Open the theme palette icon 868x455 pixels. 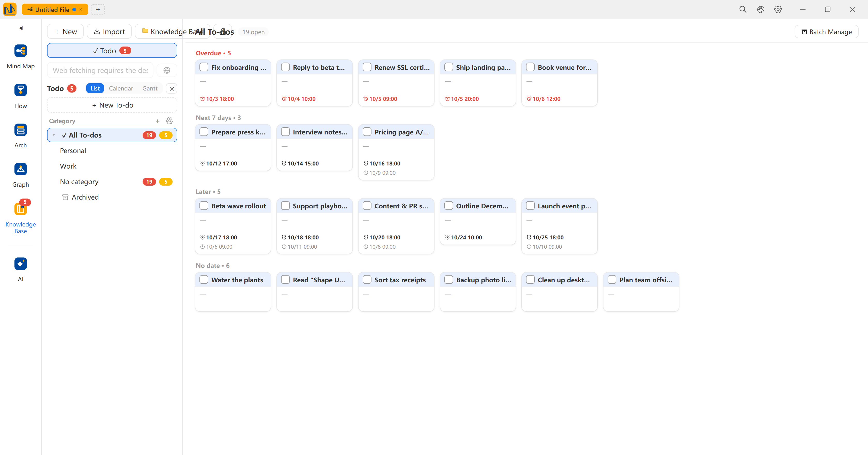[761, 10]
